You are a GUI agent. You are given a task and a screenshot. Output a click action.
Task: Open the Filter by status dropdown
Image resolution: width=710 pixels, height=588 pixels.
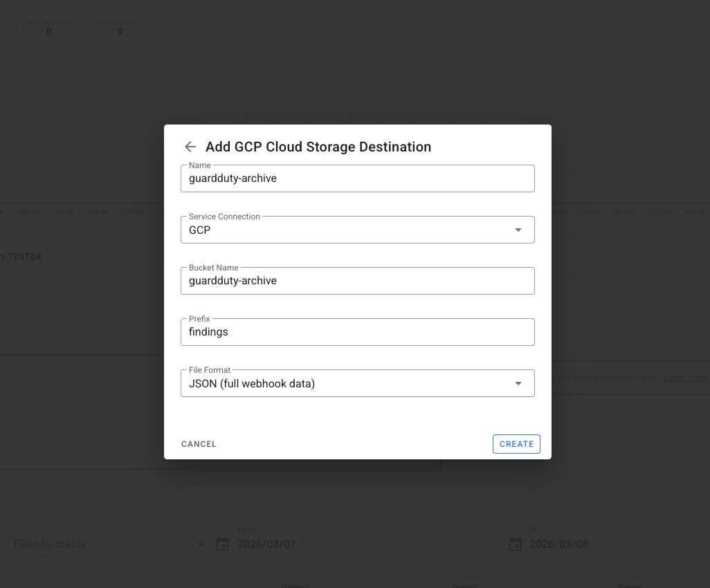point(104,544)
